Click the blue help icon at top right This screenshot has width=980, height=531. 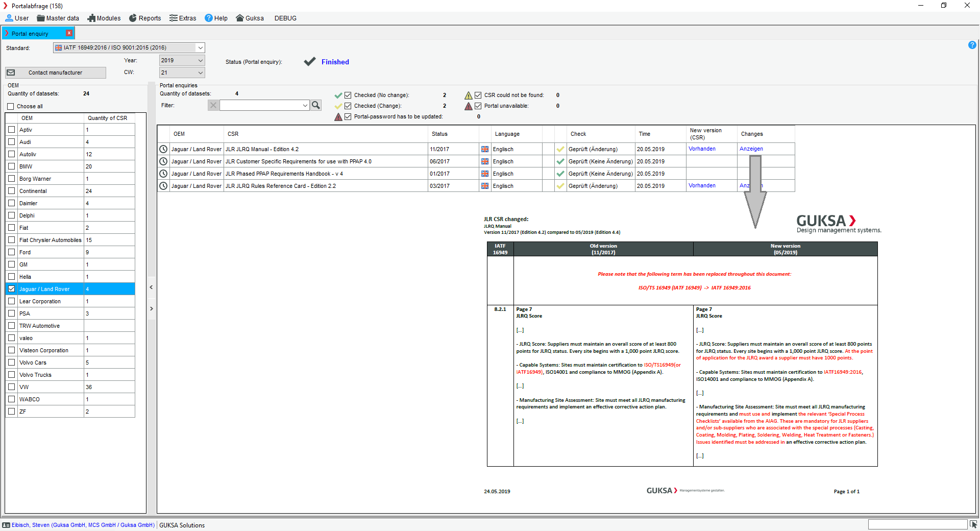[972, 45]
